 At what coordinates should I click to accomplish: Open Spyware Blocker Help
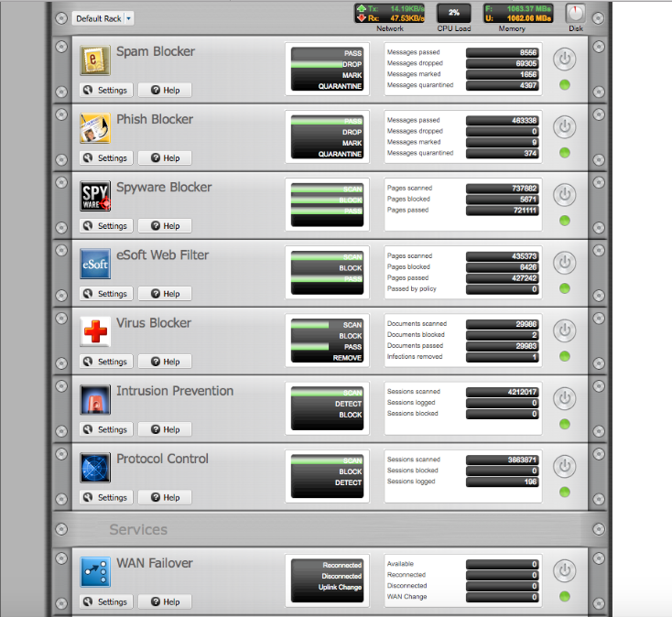pyautogui.click(x=165, y=226)
